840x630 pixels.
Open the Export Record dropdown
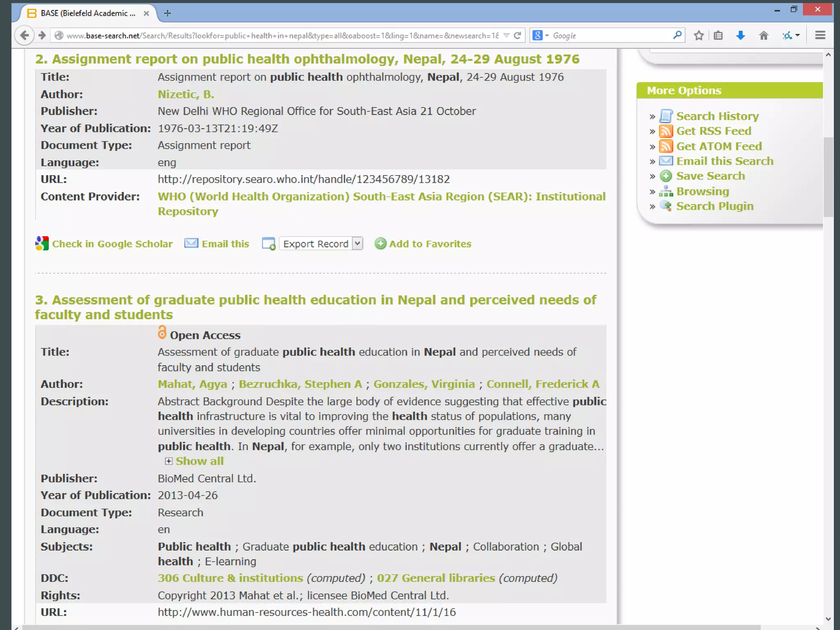[321, 244]
